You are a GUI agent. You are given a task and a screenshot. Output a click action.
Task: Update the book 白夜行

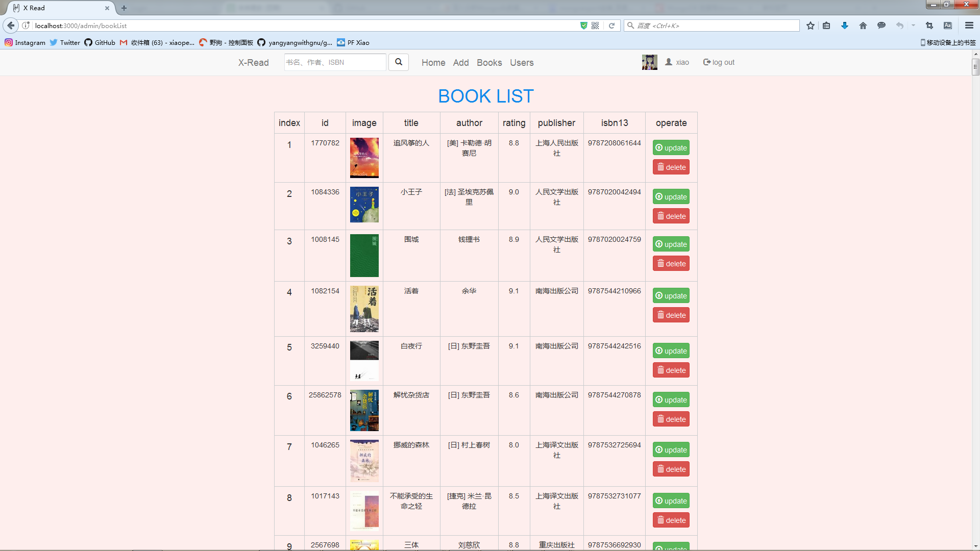671,350
